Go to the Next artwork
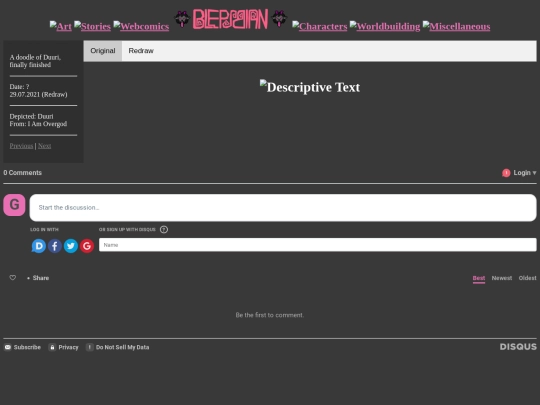Screen dimensions: 540x405 pos(44,146)
